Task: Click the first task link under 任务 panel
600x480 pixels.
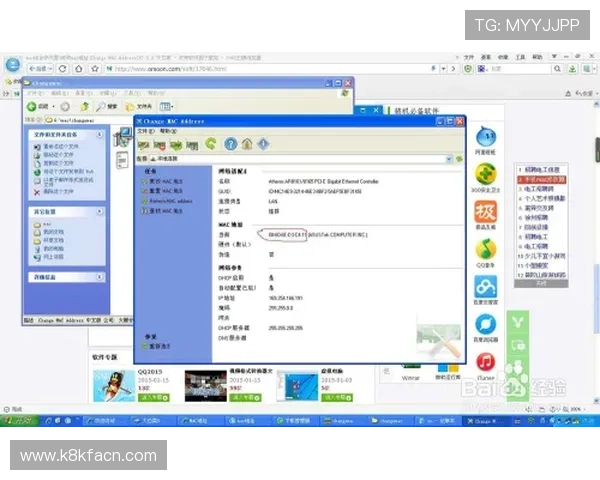Action: (x=162, y=181)
